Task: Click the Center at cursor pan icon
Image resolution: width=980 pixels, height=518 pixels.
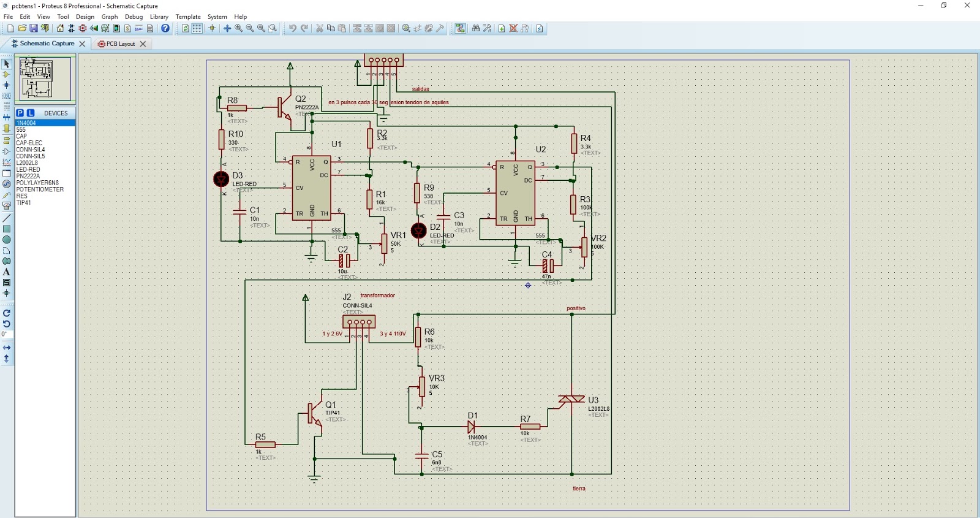Action: [227, 28]
